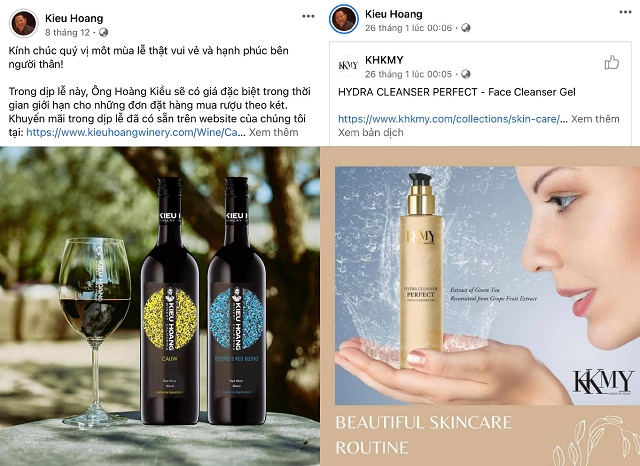Like the KHKMY page with thumbs-up icon
The width and height of the screenshot is (640, 466).
[611, 62]
